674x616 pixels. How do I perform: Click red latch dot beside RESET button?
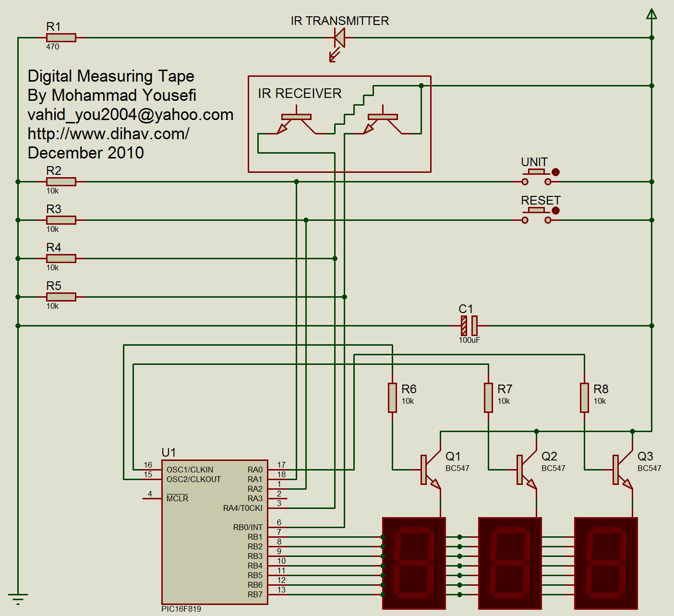pos(555,210)
